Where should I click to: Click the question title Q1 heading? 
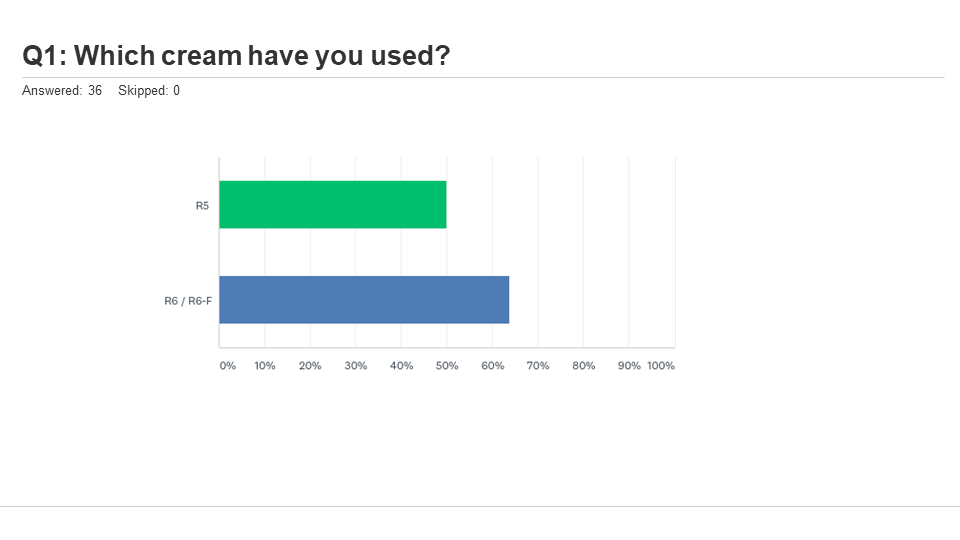click(236, 56)
